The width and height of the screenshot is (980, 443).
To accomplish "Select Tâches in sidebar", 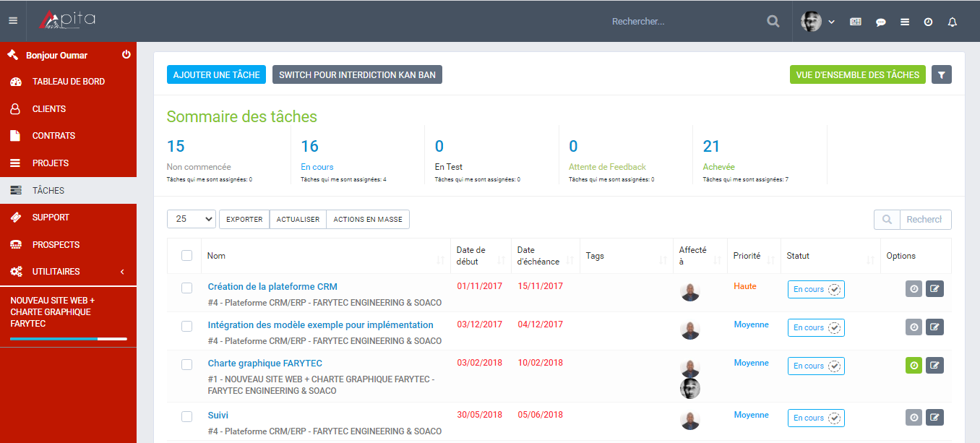I will click(x=68, y=191).
